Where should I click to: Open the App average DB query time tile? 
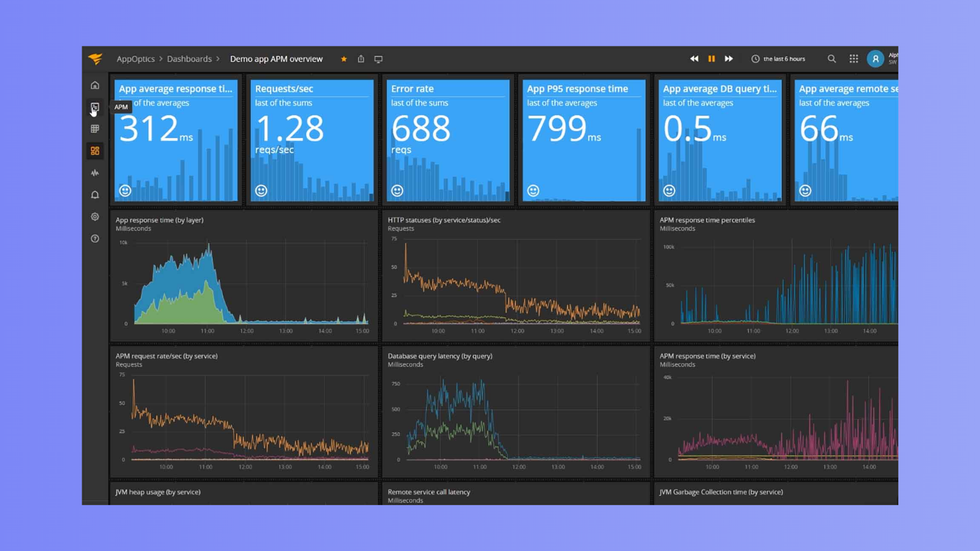(720, 140)
